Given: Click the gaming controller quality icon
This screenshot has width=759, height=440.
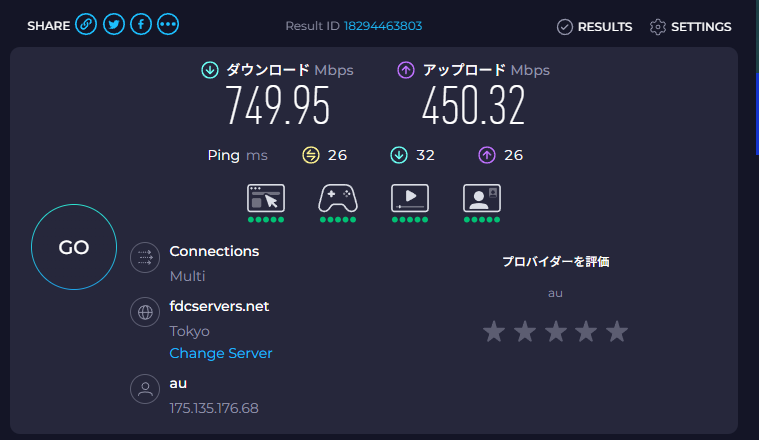Looking at the screenshot, I should pos(338,198).
